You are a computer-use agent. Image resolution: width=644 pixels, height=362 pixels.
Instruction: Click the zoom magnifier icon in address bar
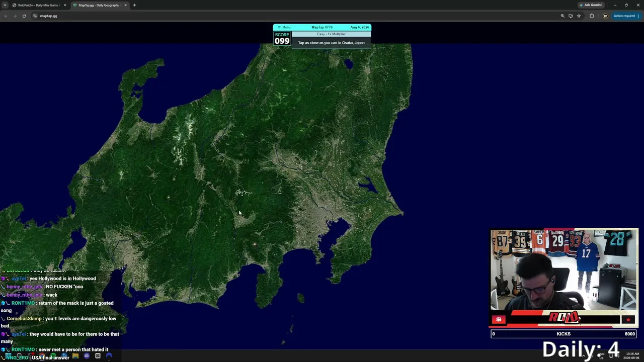click(562, 16)
